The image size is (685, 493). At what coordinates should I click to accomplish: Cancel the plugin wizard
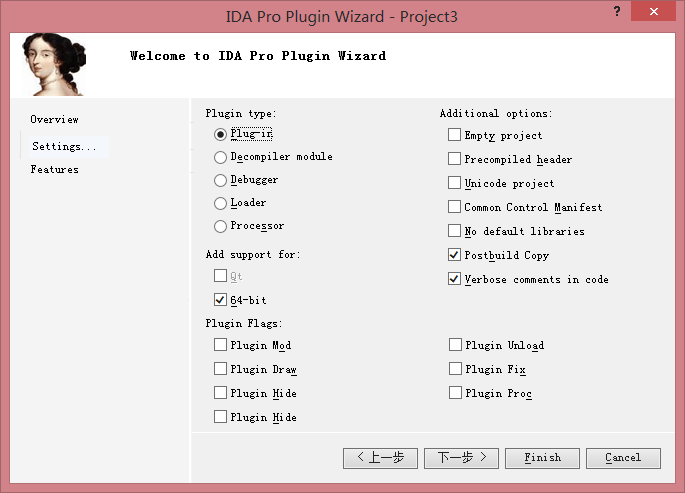623,458
